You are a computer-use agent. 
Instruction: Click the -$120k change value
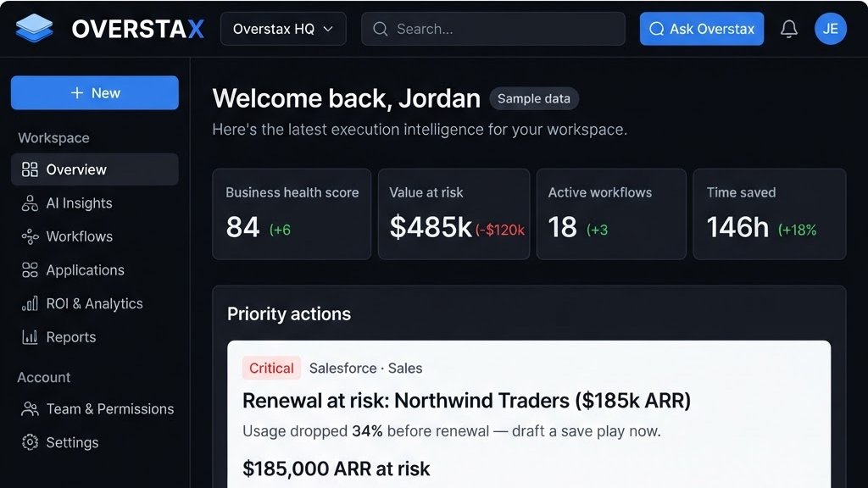(500, 230)
